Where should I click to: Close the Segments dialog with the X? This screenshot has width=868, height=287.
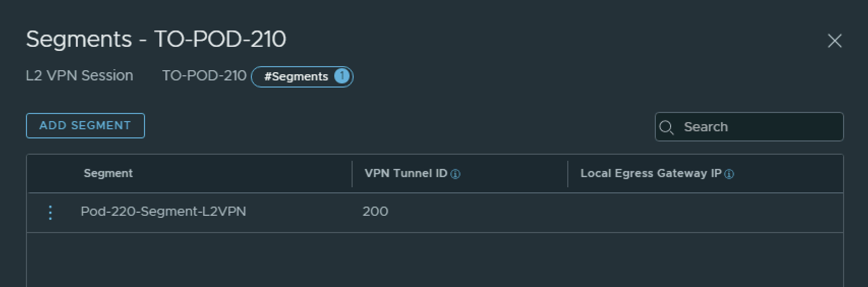pyautogui.click(x=834, y=41)
